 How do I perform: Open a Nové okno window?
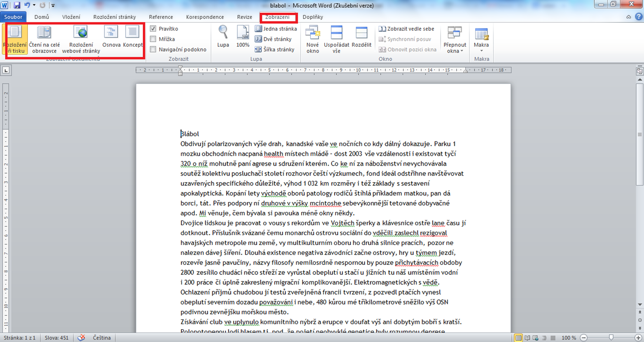313,39
